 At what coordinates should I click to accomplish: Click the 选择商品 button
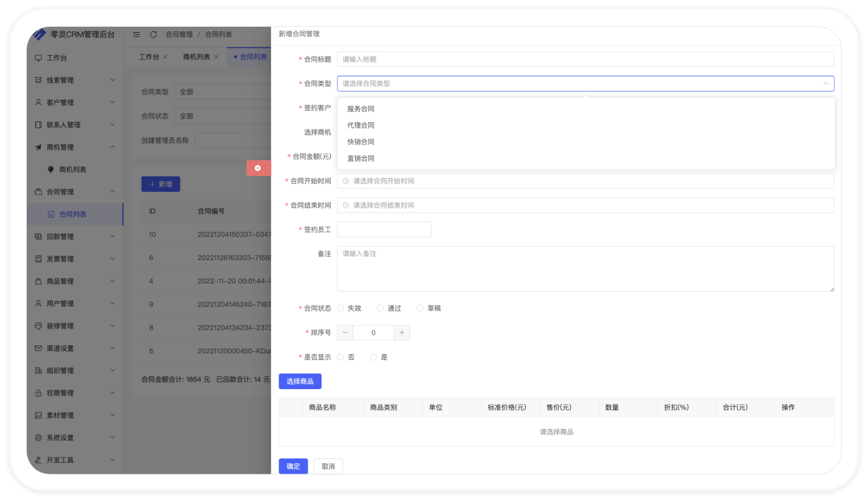[300, 381]
